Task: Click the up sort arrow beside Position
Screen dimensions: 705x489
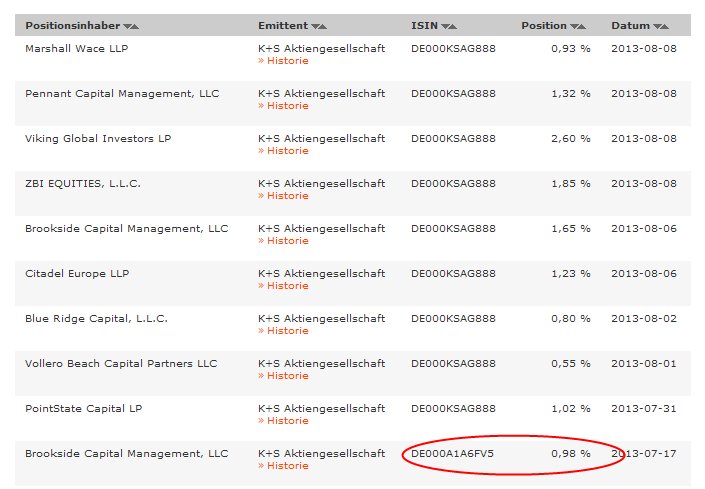Action: (x=582, y=26)
